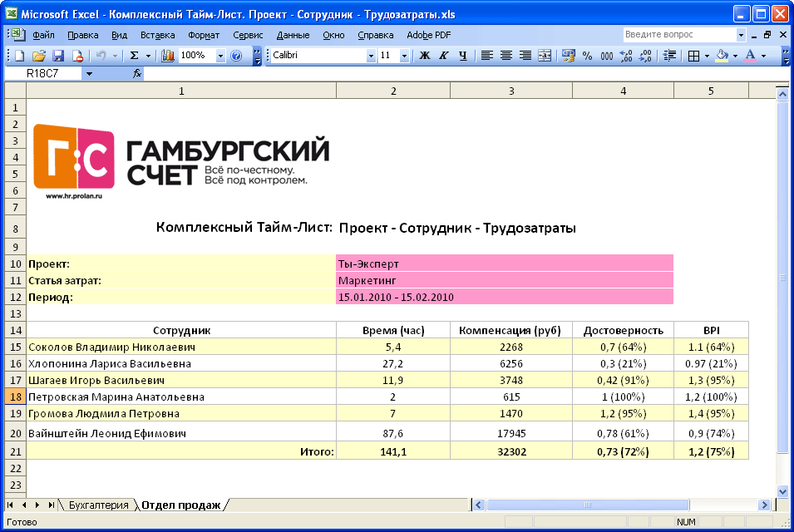Toggle italic formatting (К)
The height and width of the screenshot is (532, 794).
point(443,56)
